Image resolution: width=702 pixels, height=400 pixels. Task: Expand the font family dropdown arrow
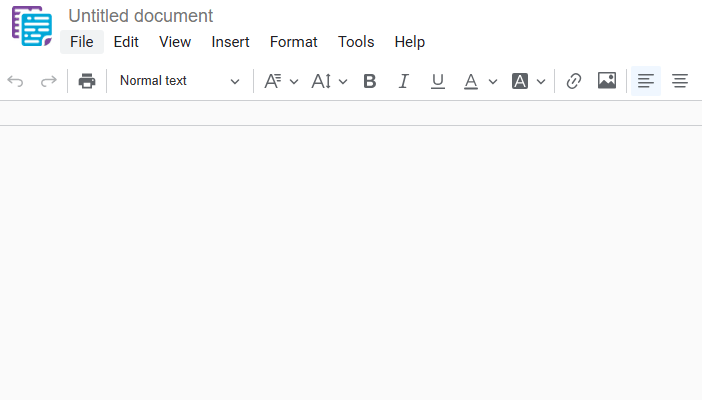(294, 82)
